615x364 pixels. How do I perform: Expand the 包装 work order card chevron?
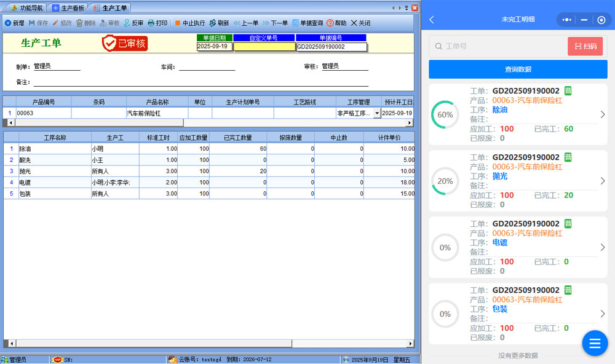(x=602, y=314)
